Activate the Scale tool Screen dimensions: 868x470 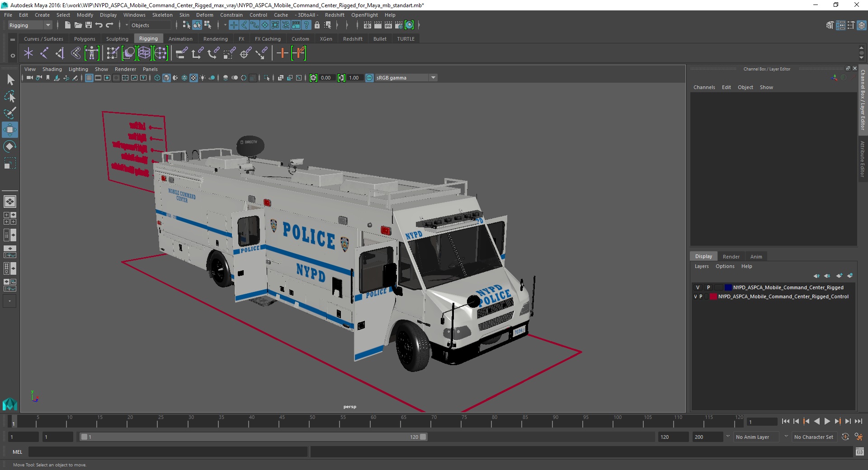pos(10,163)
